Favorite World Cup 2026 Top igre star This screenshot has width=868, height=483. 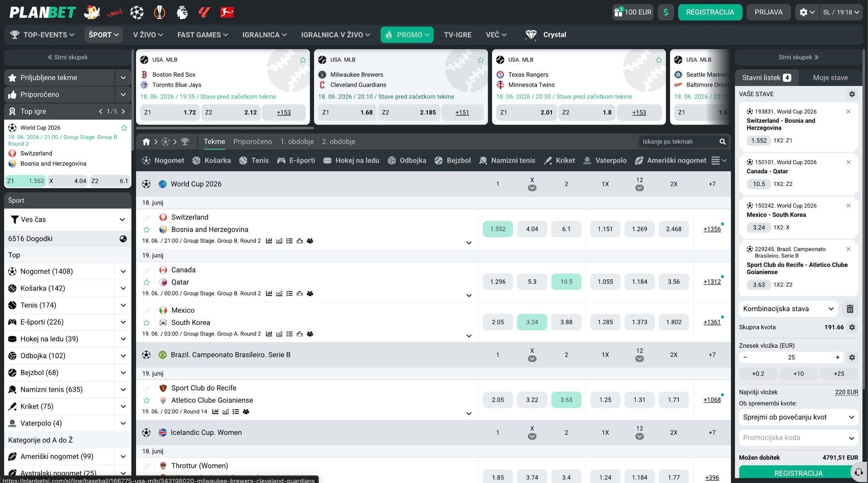pyautogui.click(x=124, y=128)
